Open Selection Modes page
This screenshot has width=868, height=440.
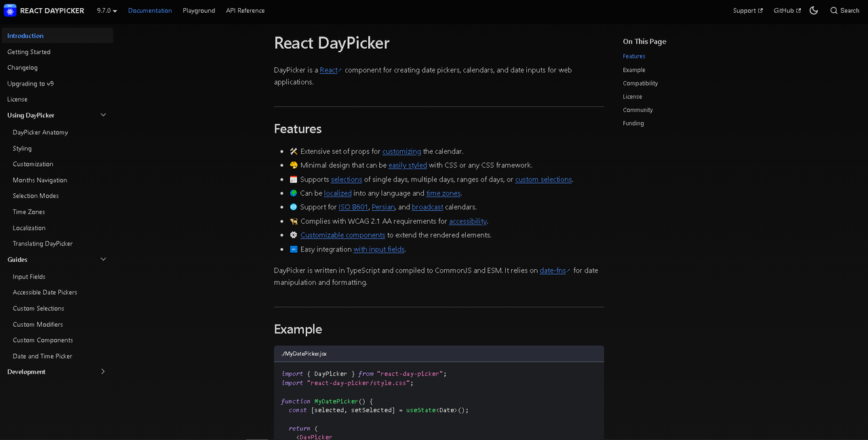pos(36,196)
